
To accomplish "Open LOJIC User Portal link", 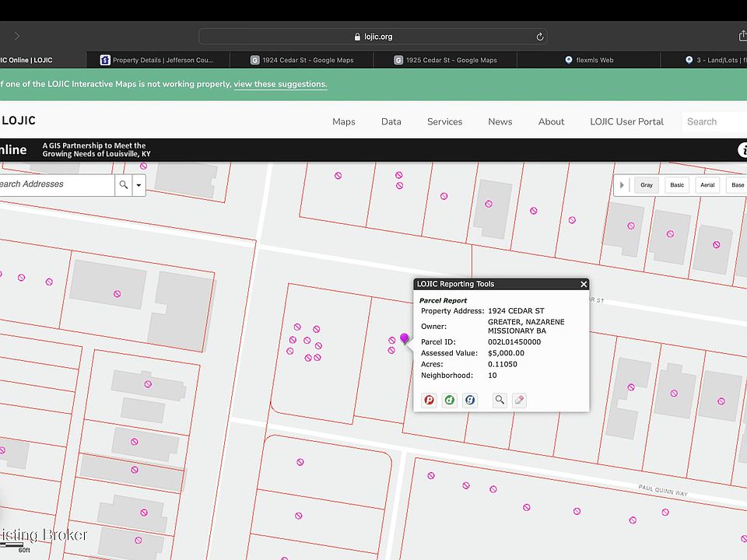I will 626,121.
